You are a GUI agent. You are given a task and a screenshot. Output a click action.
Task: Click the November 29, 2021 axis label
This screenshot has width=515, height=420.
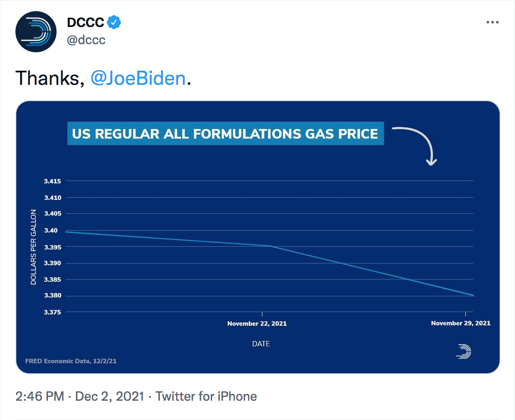[x=461, y=323]
